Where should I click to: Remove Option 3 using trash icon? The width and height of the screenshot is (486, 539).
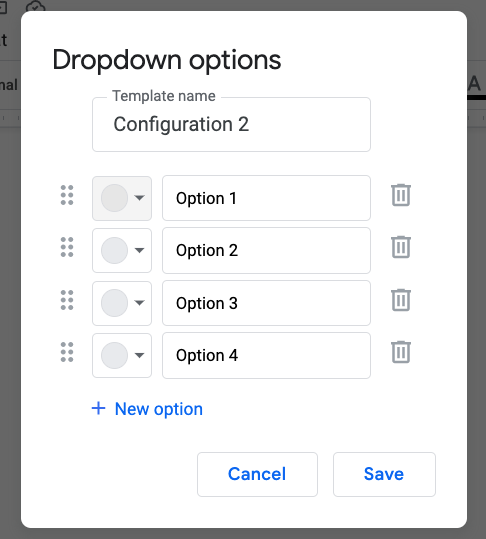pos(401,300)
